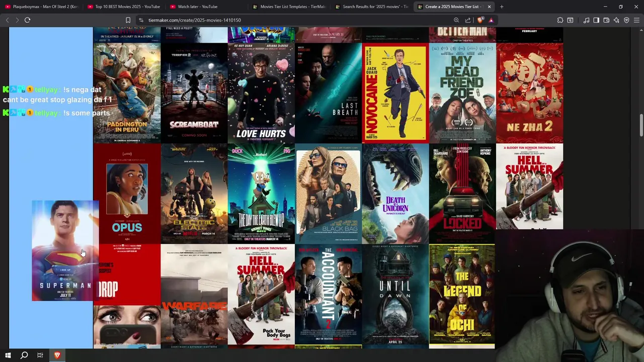644x362 pixels.
Task: Switch to 'Plaqueboymax - Man Of Steel 2' tab
Action: (41, 7)
